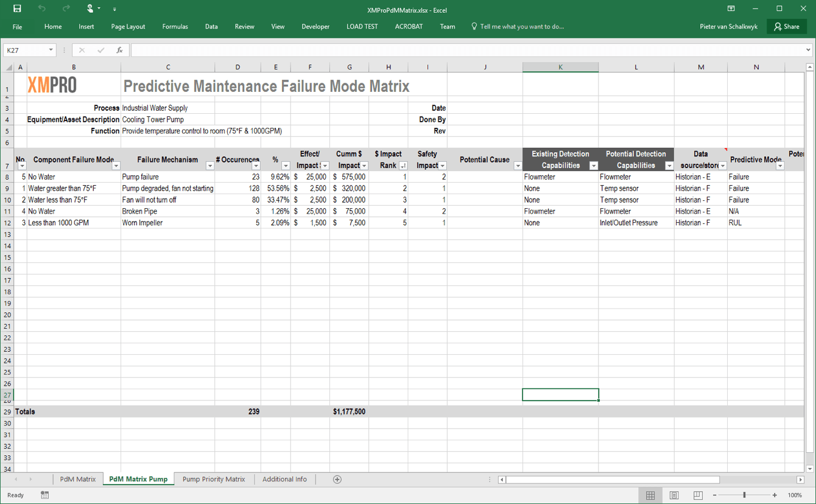The height and width of the screenshot is (504, 816).
Task: Click the Touch/Mouse Mode icon
Action: [90, 9]
